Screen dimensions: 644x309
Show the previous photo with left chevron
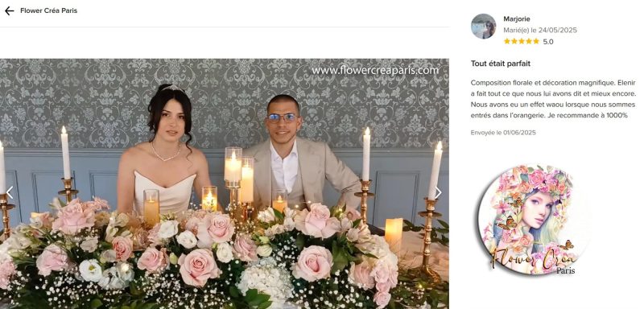10,192
